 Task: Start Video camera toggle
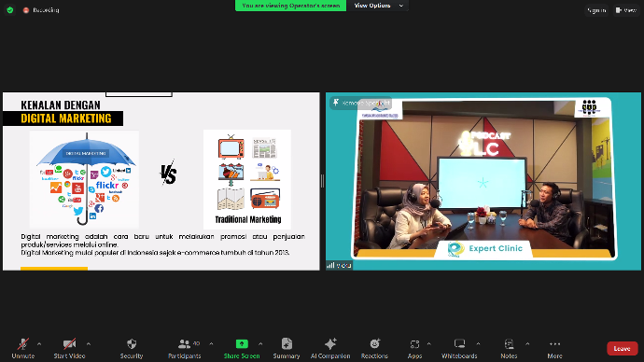(x=69, y=348)
